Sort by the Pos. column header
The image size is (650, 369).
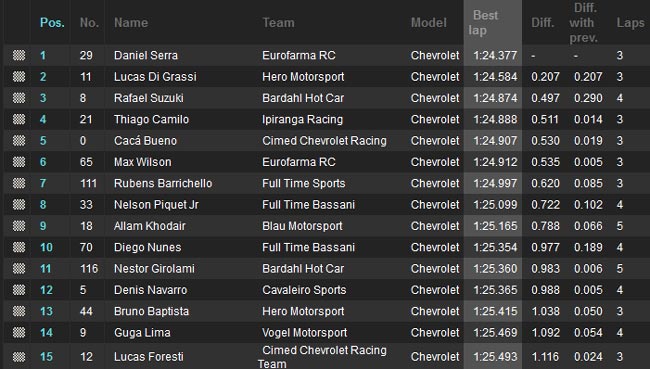(52, 23)
